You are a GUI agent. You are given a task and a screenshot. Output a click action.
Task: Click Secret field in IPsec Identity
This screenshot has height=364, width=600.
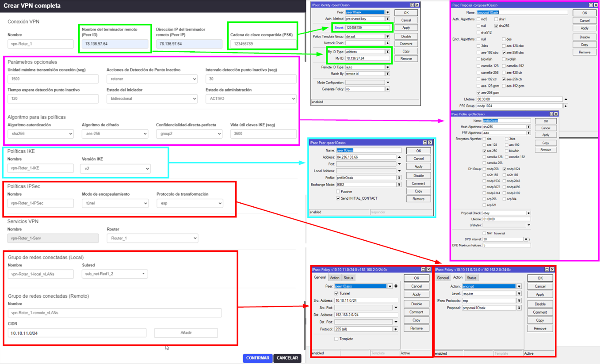368,27
